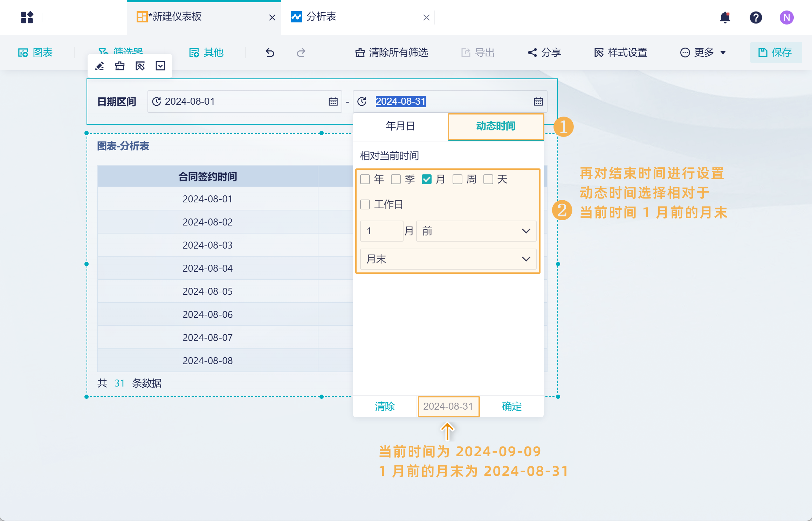Open calendar icon of end date field
This screenshot has width=812, height=521.
click(538, 102)
